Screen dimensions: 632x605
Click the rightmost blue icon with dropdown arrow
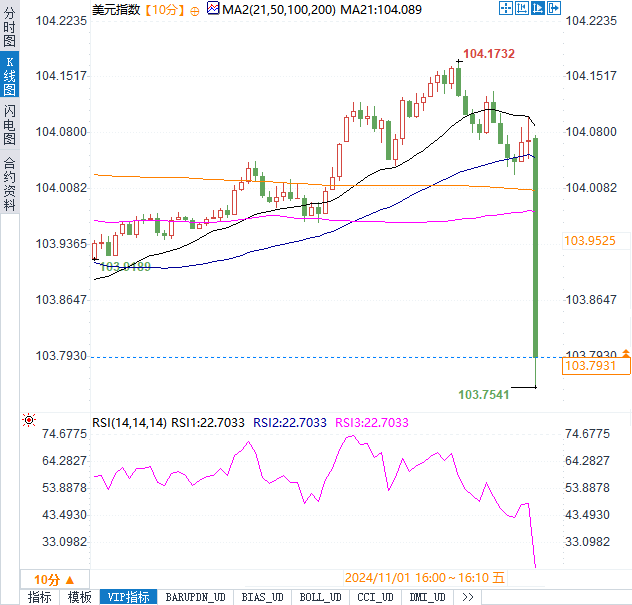tap(552, 9)
